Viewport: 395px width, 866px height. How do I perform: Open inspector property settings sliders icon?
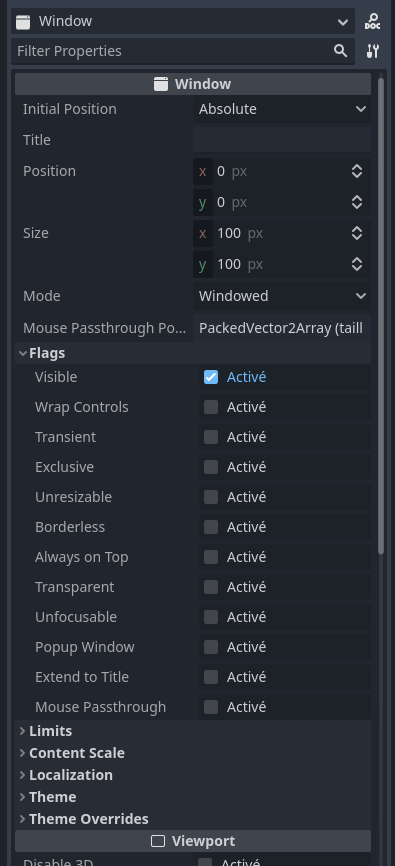point(373,51)
